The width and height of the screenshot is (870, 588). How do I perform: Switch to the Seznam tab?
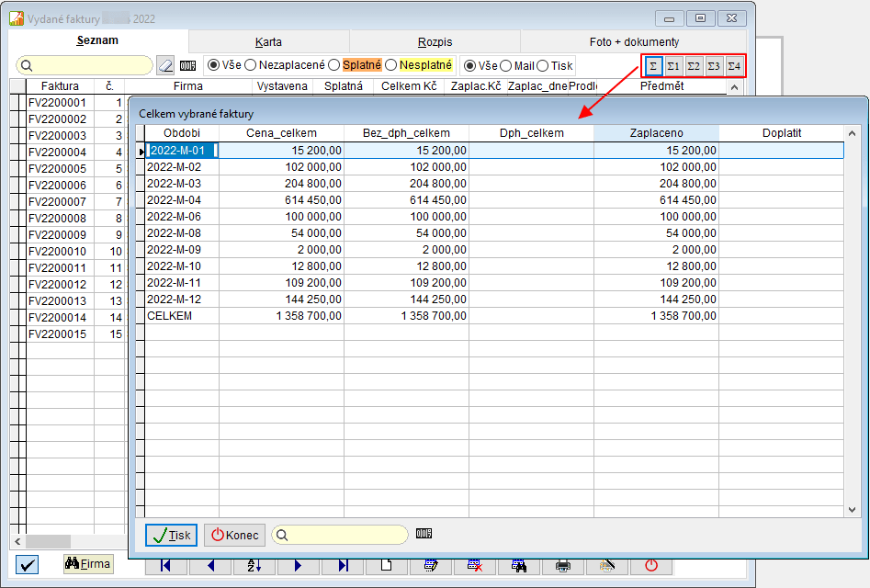point(97,40)
